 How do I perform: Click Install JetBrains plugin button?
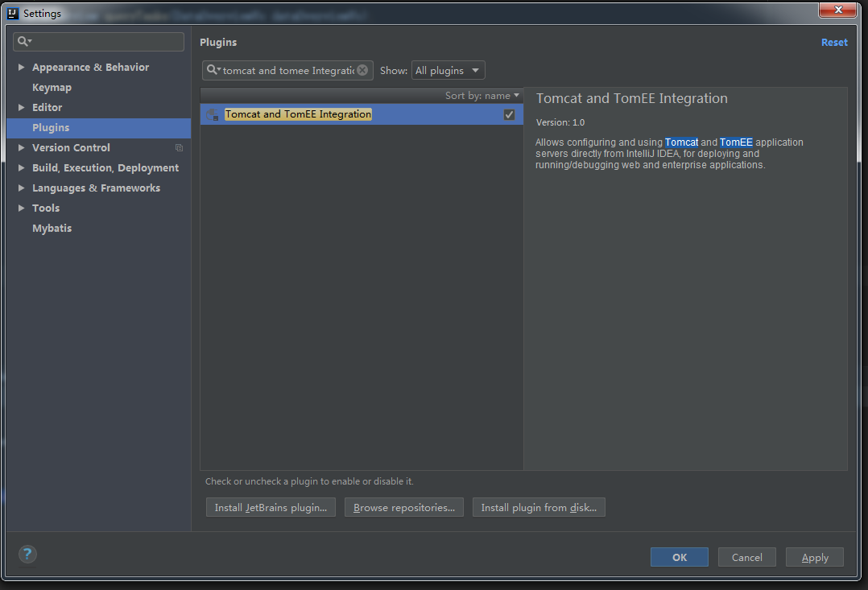point(271,508)
